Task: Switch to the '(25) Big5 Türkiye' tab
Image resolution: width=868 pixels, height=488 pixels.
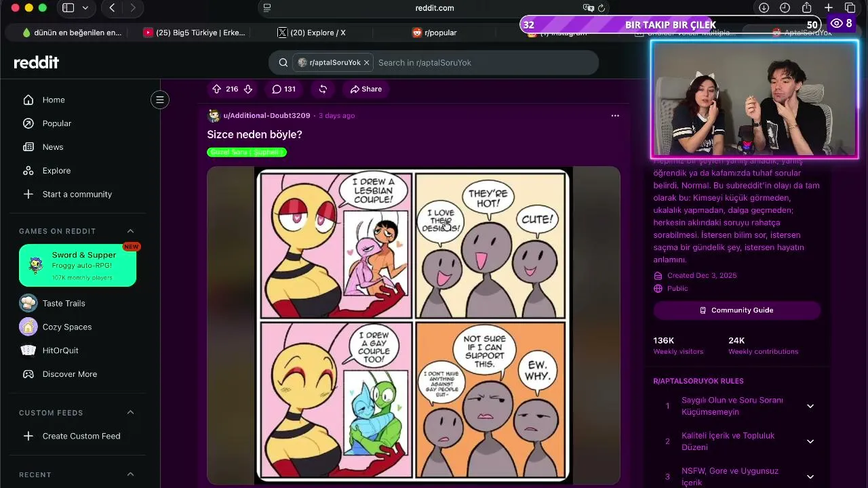Action: click(195, 33)
